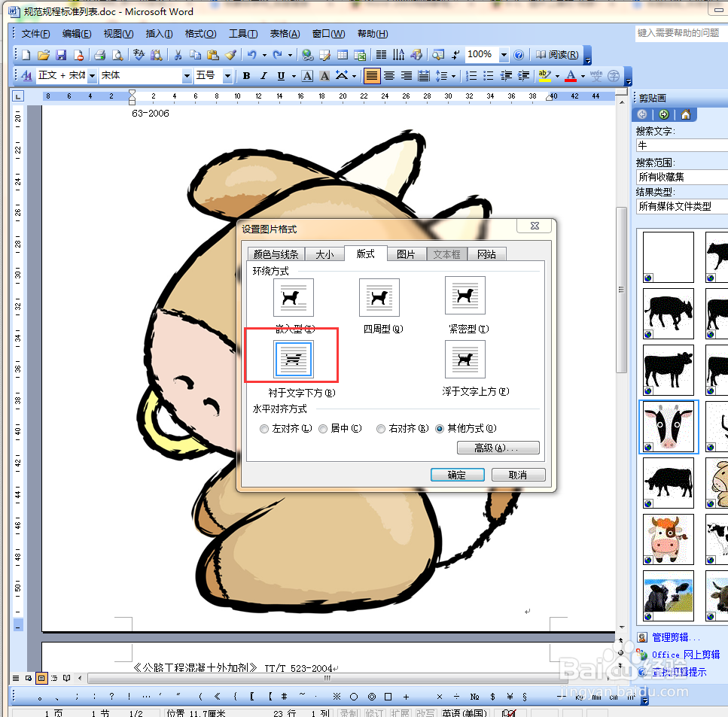
Task: Choose the 四周型 wrapping style
Action: pyautogui.click(x=379, y=297)
